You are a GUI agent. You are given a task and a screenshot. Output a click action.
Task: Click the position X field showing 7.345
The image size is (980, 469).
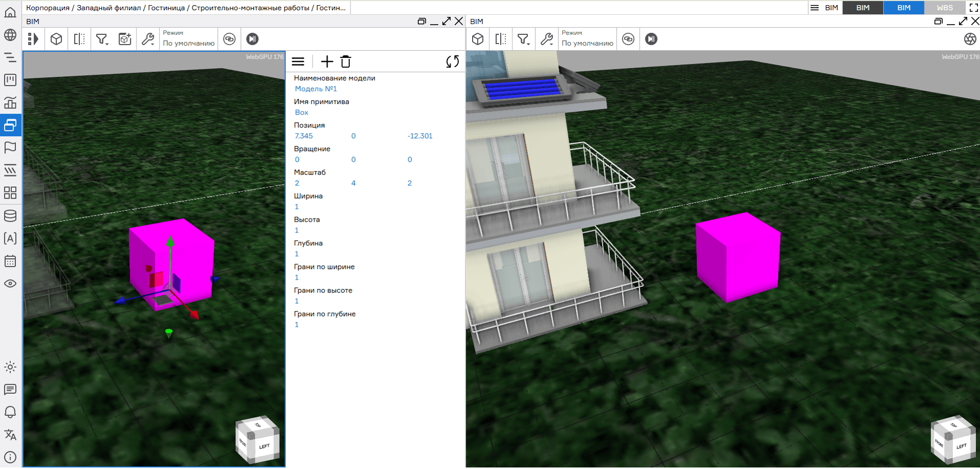(304, 136)
